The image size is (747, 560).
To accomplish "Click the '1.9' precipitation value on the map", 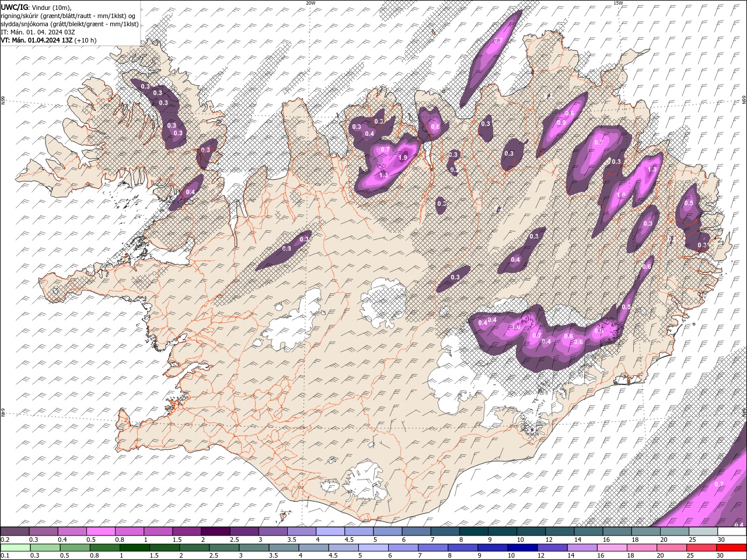I will 403,157.
